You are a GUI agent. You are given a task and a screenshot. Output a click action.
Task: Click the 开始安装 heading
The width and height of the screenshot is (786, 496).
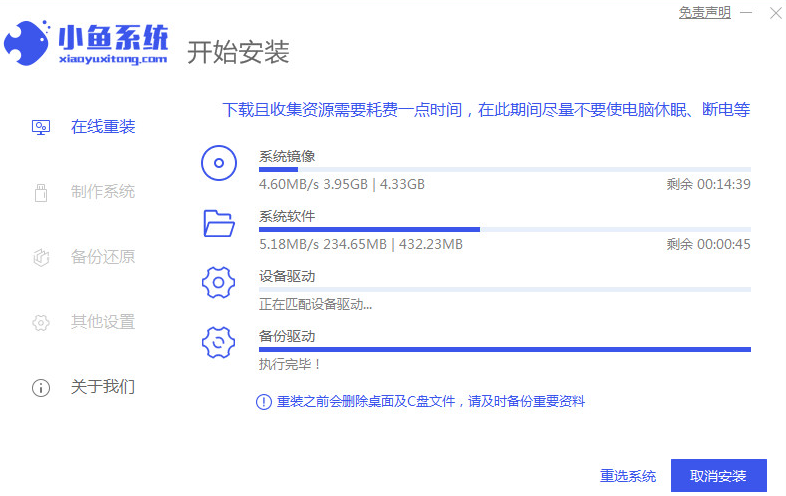[239, 52]
